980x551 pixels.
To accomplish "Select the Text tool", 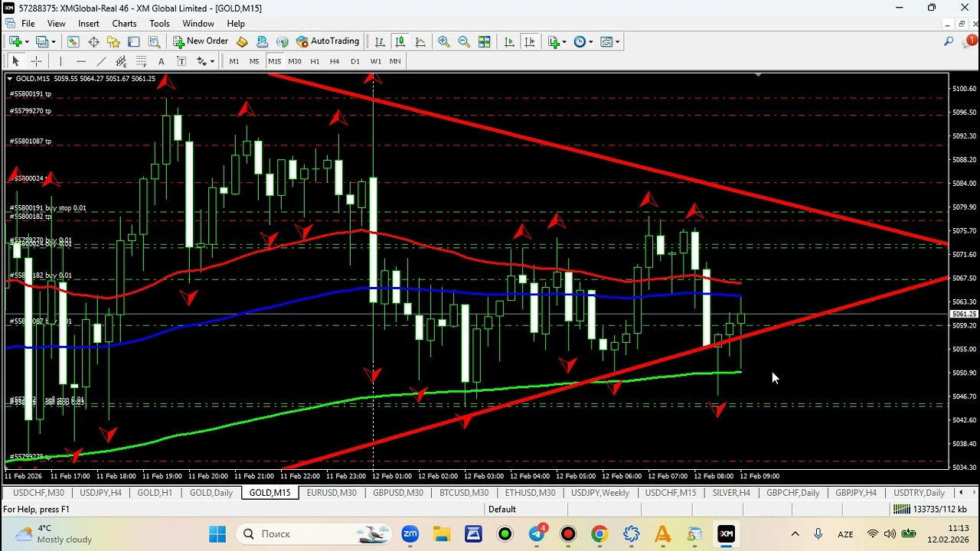I will tap(161, 61).
